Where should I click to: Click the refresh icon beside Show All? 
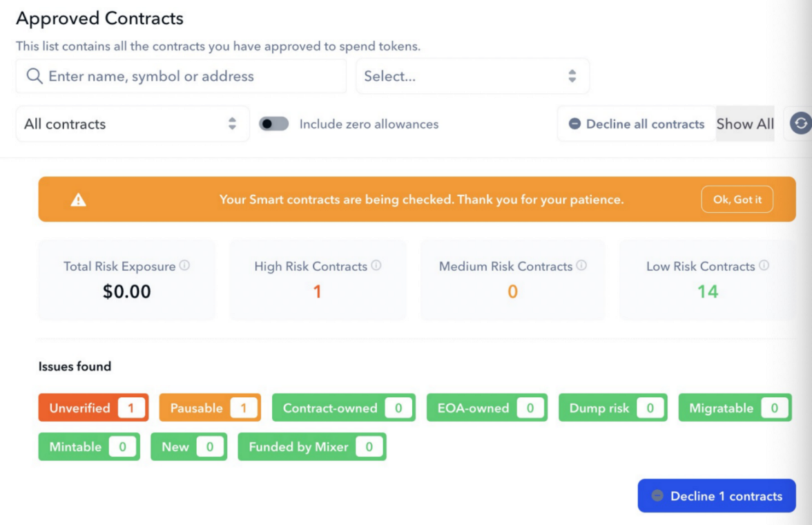[800, 124]
